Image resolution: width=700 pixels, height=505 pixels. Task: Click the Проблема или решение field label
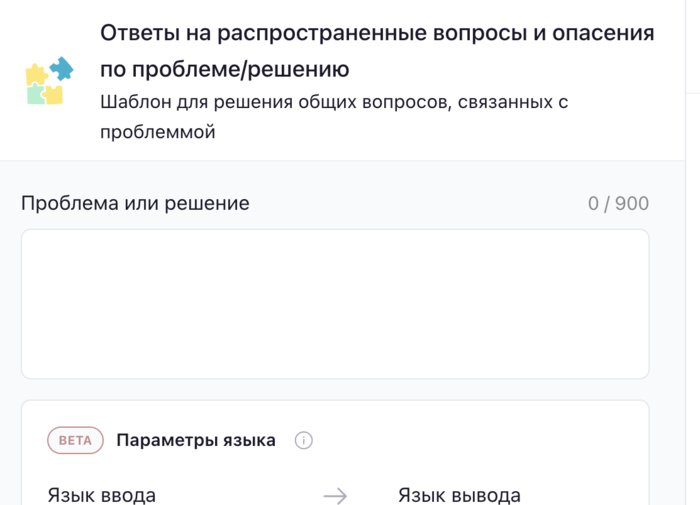(x=135, y=204)
